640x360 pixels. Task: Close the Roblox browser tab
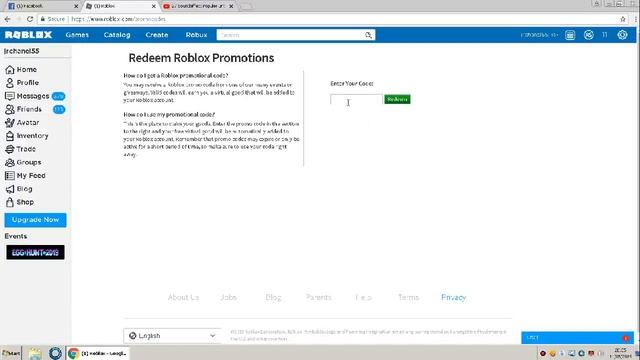click(153, 6)
